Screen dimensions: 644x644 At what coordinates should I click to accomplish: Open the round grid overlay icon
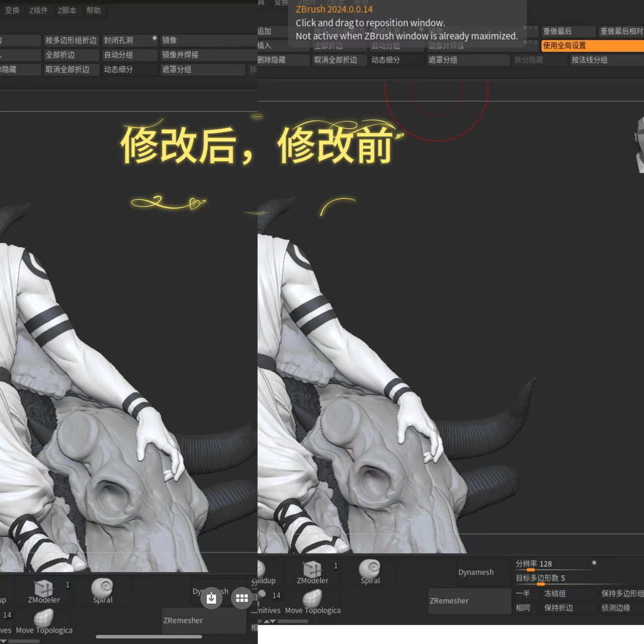(x=242, y=598)
